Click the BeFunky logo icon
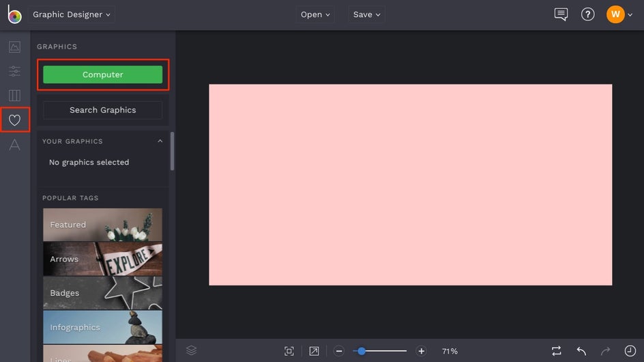The height and width of the screenshot is (362, 644). pyautogui.click(x=14, y=14)
